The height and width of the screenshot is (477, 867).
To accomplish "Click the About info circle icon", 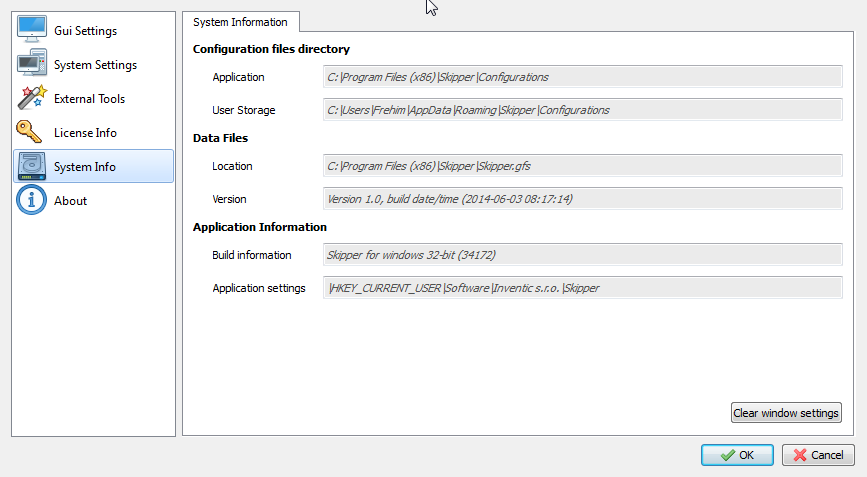I will point(31,200).
